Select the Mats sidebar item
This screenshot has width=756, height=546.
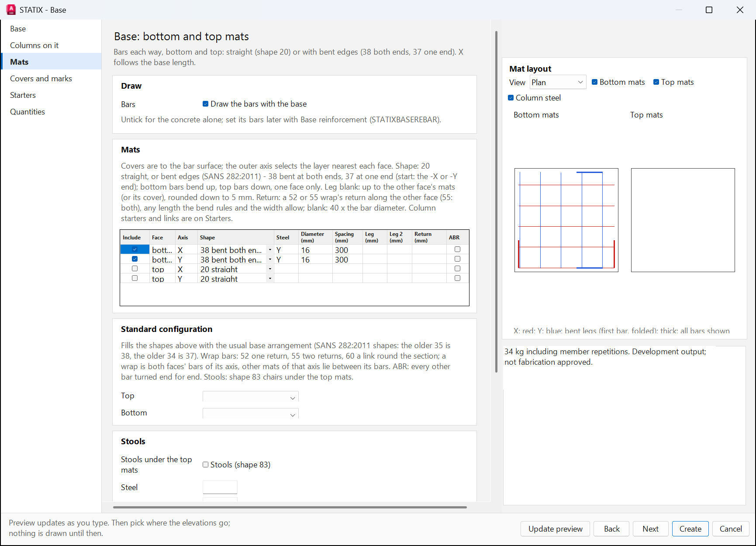[x=51, y=62]
